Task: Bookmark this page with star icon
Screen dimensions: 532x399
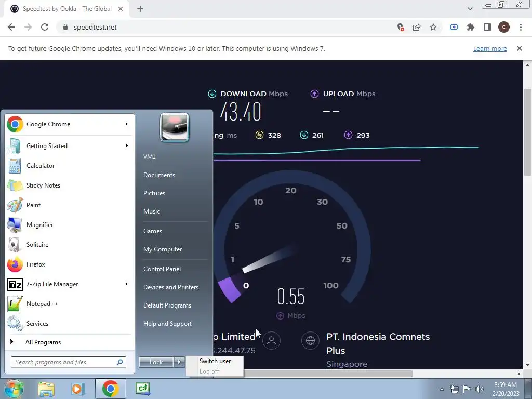Action: click(433, 27)
